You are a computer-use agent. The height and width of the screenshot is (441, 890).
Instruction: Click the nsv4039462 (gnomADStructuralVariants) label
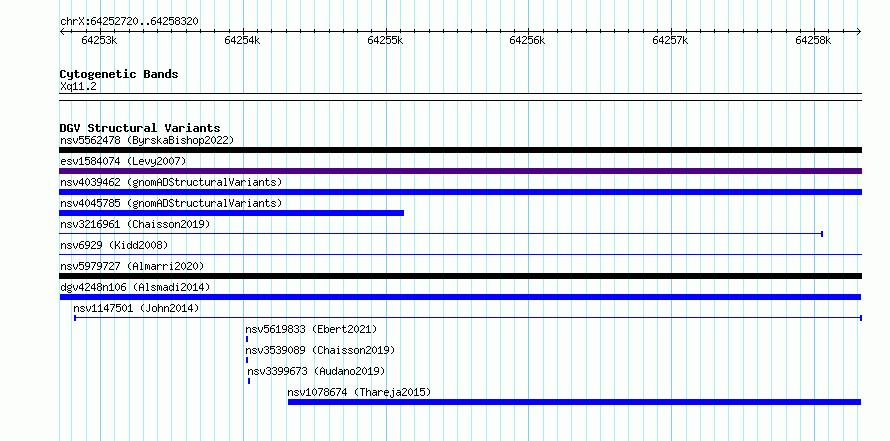pyautogui.click(x=171, y=182)
